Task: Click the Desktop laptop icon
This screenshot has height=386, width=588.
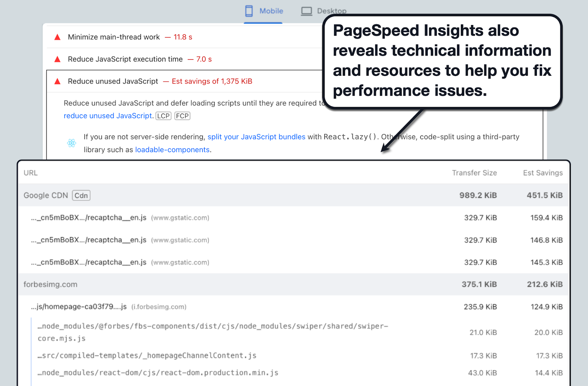Action: (x=306, y=11)
